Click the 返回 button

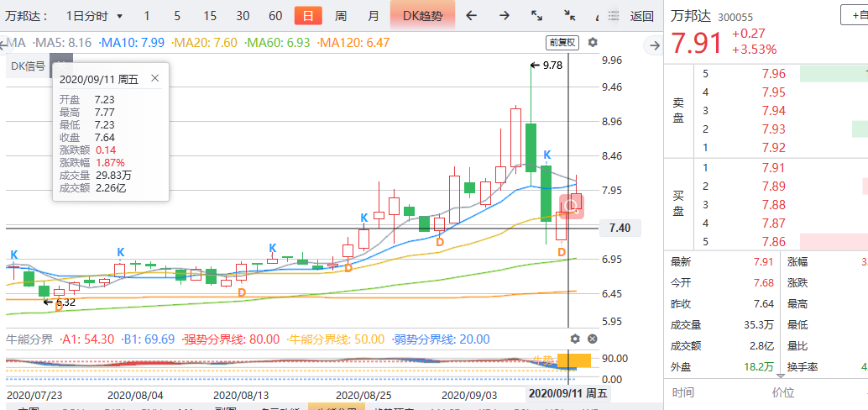pyautogui.click(x=641, y=16)
